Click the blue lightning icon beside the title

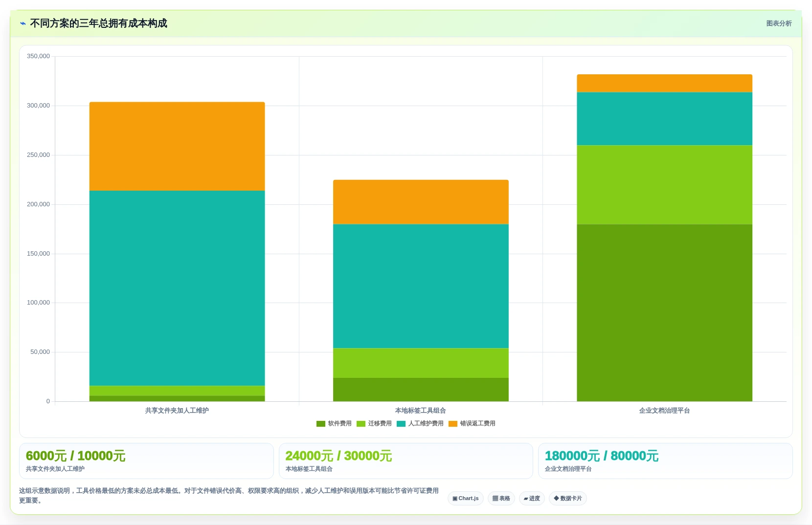pyautogui.click(x=23, y=23)
